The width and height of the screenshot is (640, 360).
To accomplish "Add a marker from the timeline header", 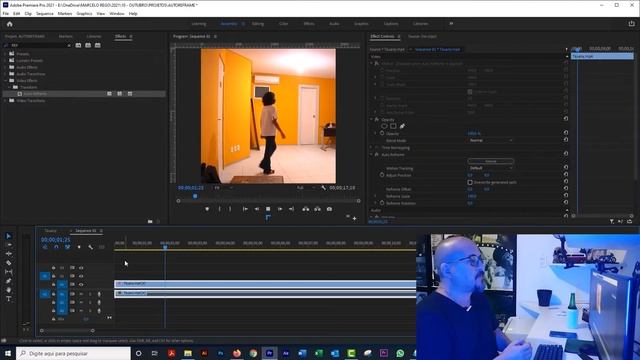I will (79, 247).
